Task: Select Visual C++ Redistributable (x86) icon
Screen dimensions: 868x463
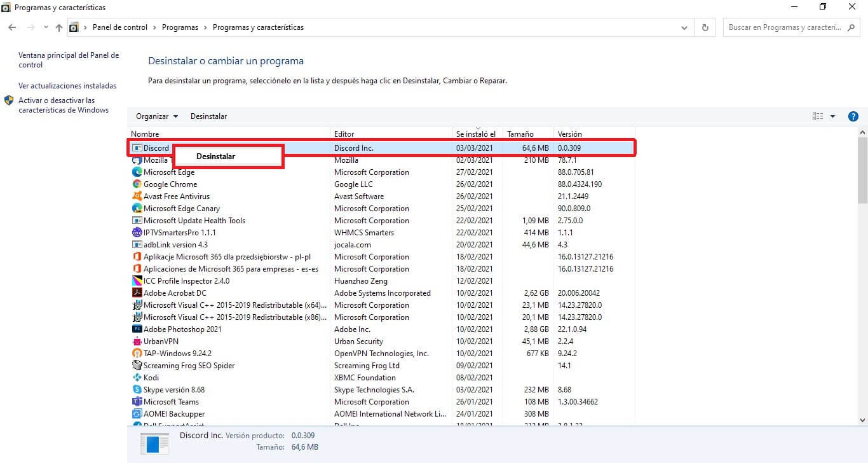Action: tap(137, 317)
